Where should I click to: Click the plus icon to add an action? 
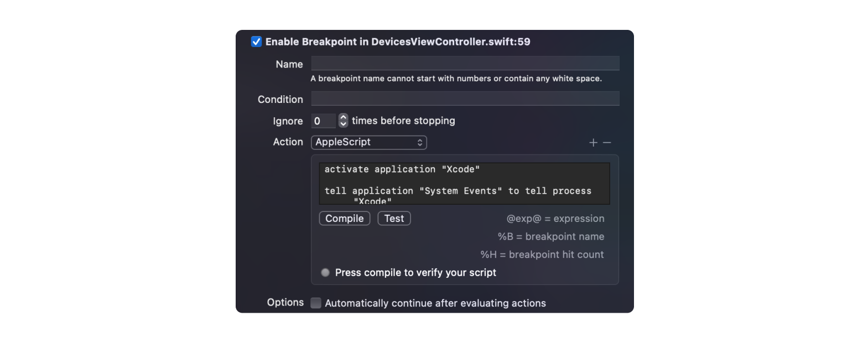(x=593, y=143)
